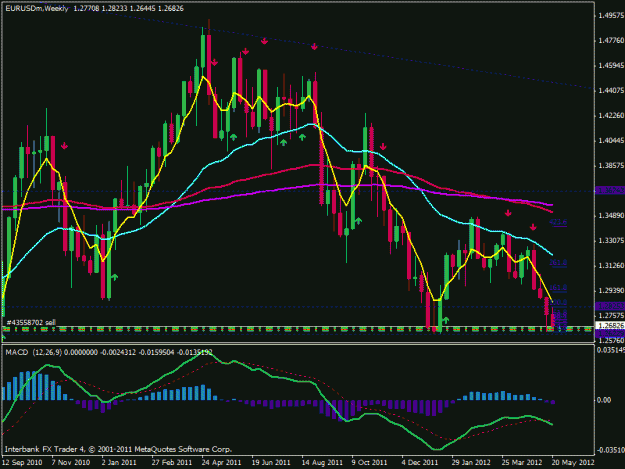Click the 1.34890 price axis label
This screenshot has height=469, width=625.
611,216
